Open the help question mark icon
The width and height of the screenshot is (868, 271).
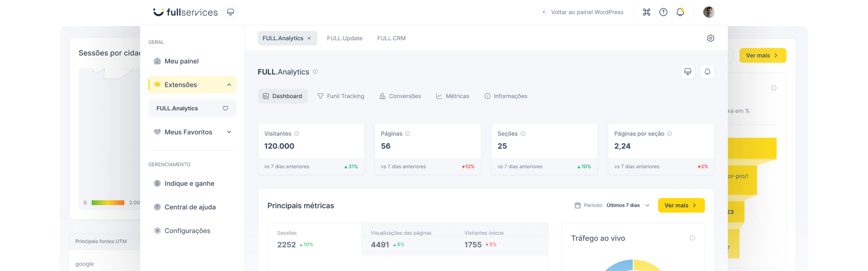click(x=663, y=12)
